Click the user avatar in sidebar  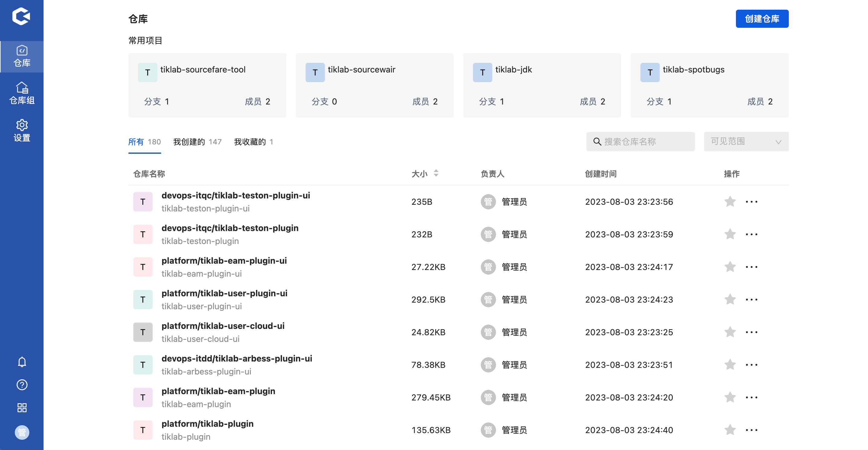[22, 432]
